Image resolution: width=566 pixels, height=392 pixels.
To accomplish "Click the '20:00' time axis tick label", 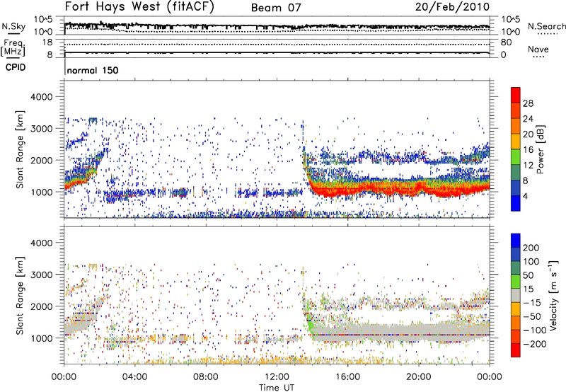I will pos(419,377).
